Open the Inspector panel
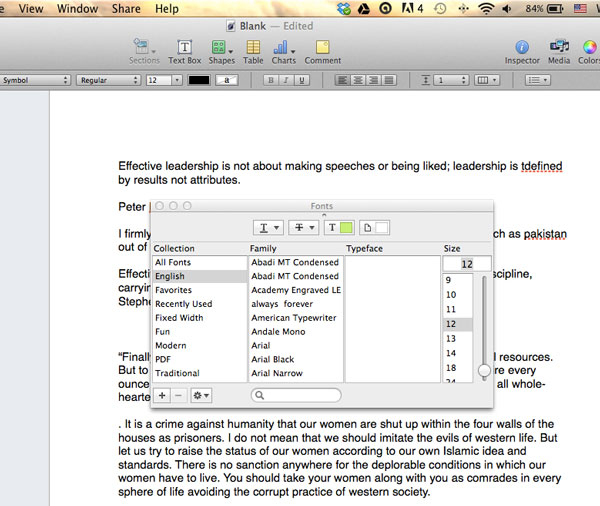Image resolution: width=600 pixels, height=506 pixels. pos(522,51)
